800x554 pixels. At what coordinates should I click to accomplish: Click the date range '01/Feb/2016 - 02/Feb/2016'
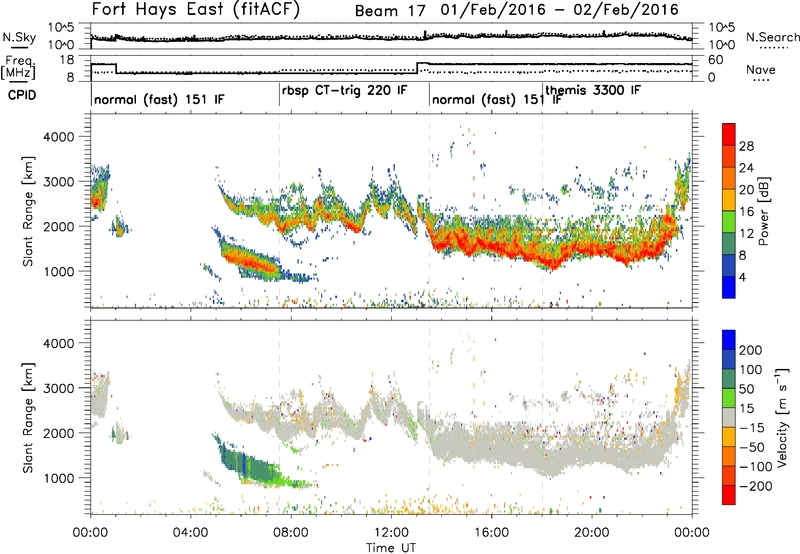click(x=559, y=10)
